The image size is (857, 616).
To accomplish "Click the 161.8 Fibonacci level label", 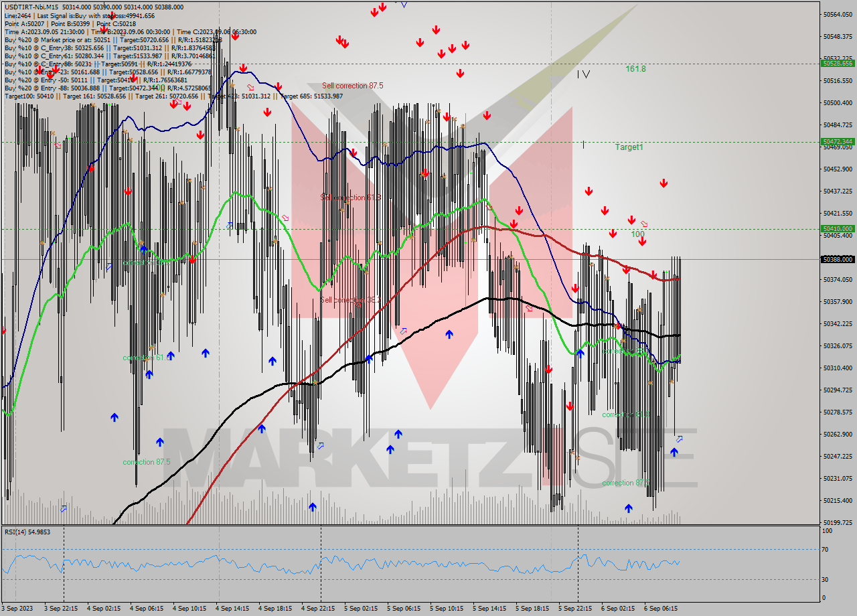I will (635, 69).
